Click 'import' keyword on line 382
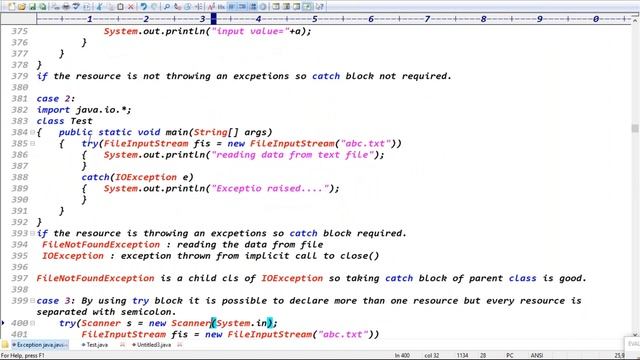640x360 pixels. 53,110
